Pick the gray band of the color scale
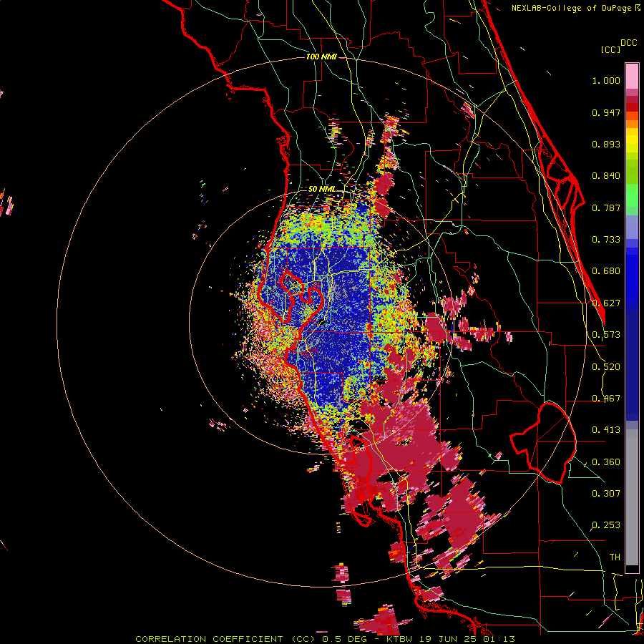 tap(632, 497)
